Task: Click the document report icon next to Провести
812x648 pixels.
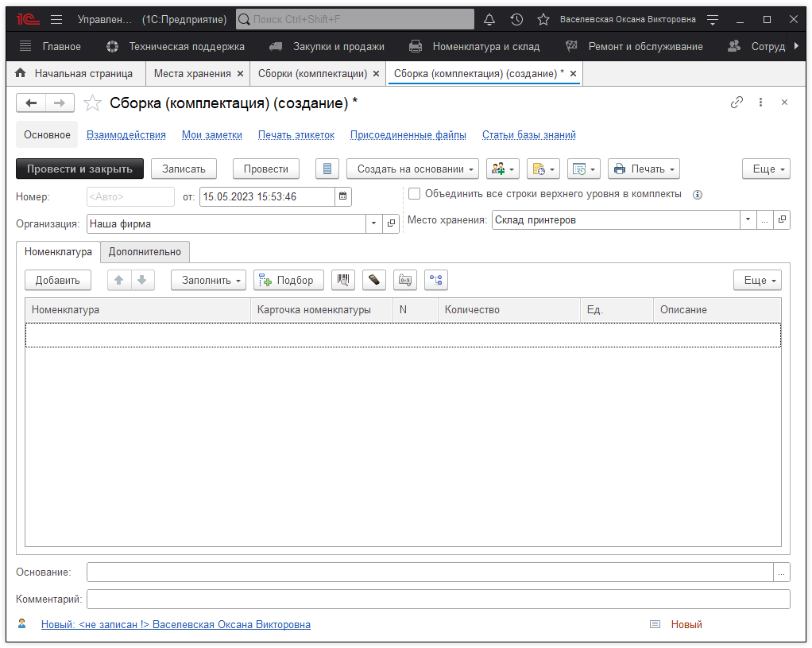Action: tap(327, 169)
